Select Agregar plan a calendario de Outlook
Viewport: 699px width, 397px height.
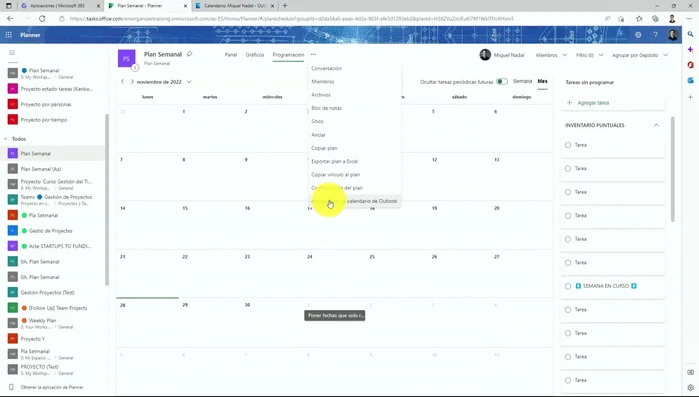click(x=355, y=201)
